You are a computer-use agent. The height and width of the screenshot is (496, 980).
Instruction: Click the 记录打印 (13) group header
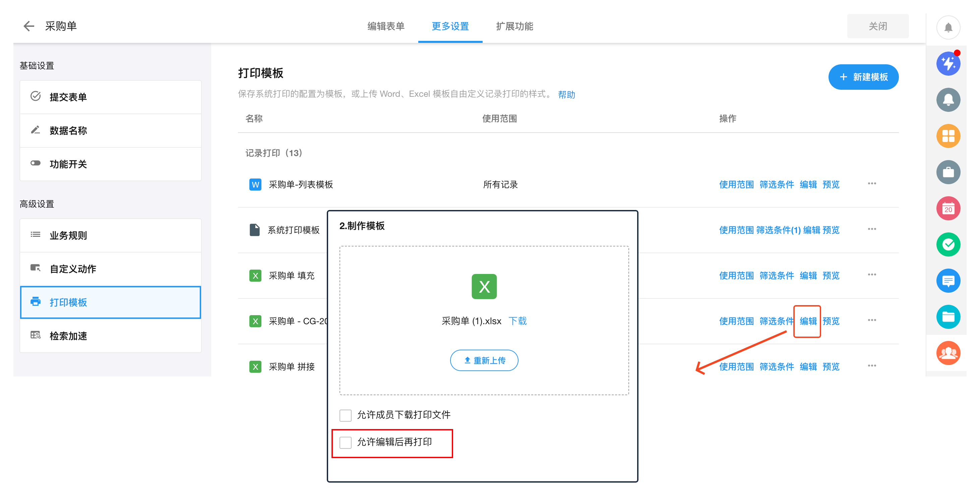coord(274,153)
